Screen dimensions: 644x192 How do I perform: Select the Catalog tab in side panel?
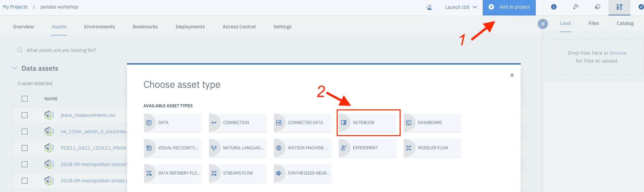click(x=625, y=23)
